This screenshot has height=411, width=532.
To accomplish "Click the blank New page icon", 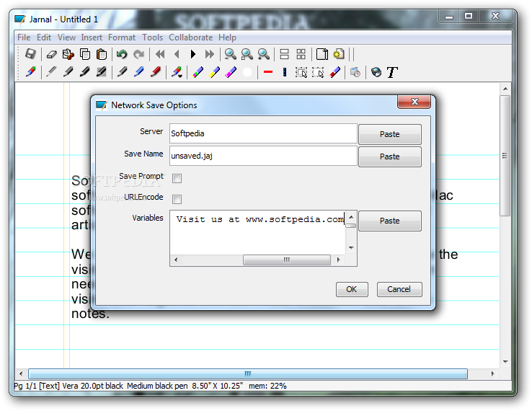I will coord(322,54).
